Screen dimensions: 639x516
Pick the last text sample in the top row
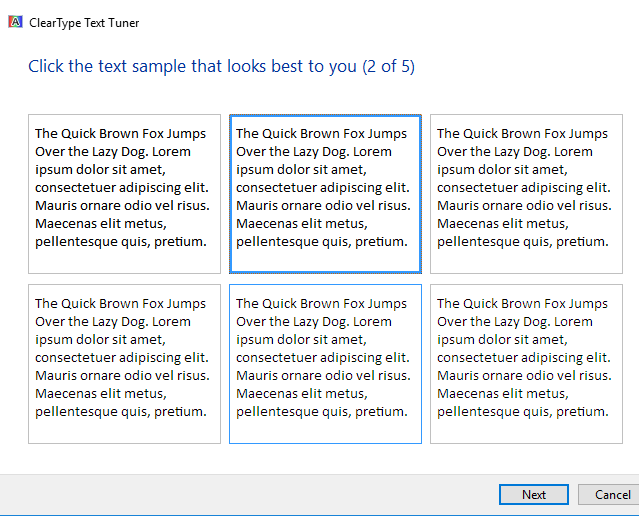526,194
